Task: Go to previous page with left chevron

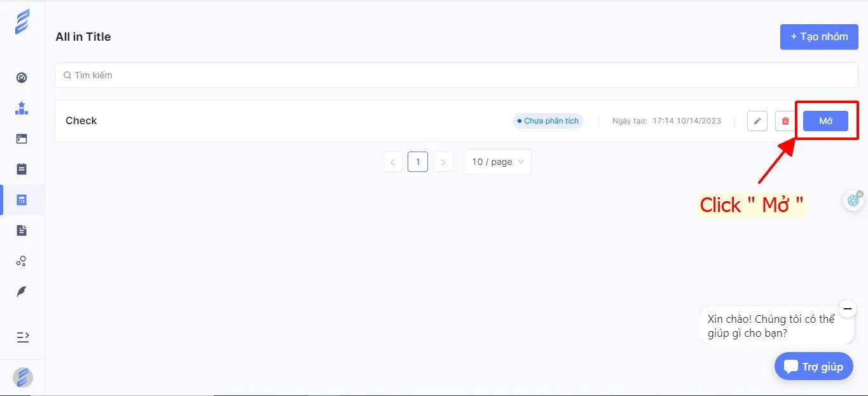Action: pyautogui.click(x=392, y=161)
